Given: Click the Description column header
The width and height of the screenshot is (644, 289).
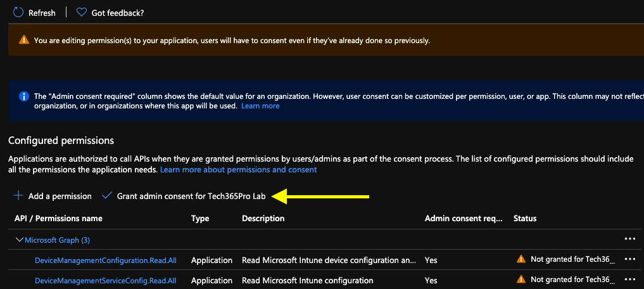Looking at the screenshot, I should pos(263,218).
